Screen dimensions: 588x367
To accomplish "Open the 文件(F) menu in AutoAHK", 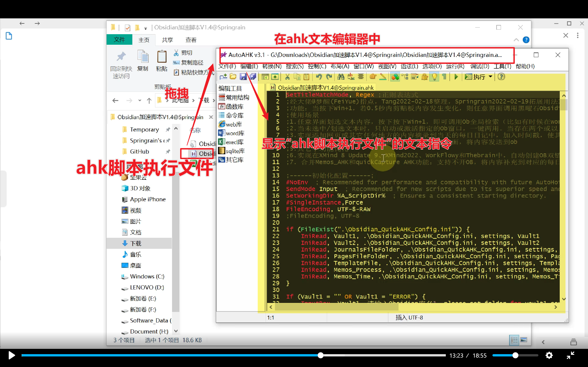I will coord(227,66).
